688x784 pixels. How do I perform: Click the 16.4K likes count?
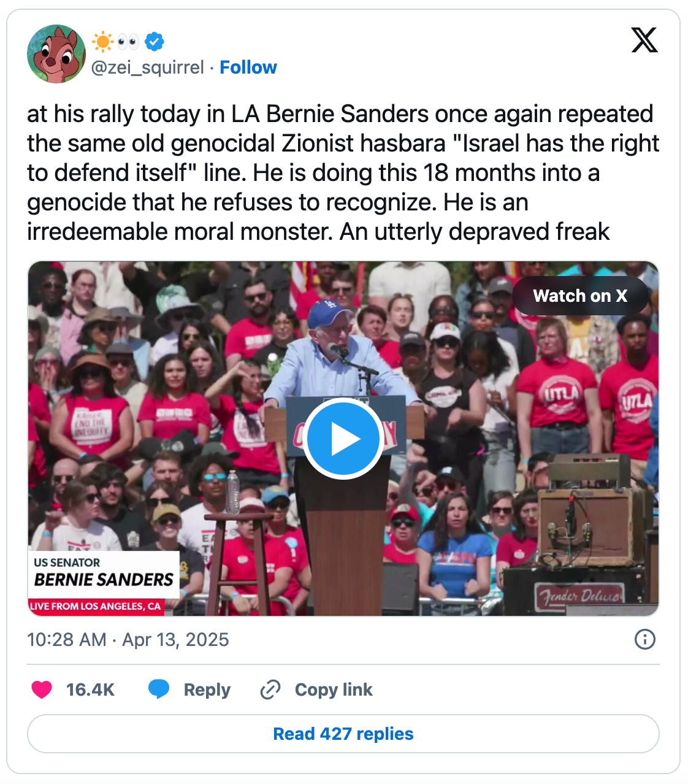point(90,690)
